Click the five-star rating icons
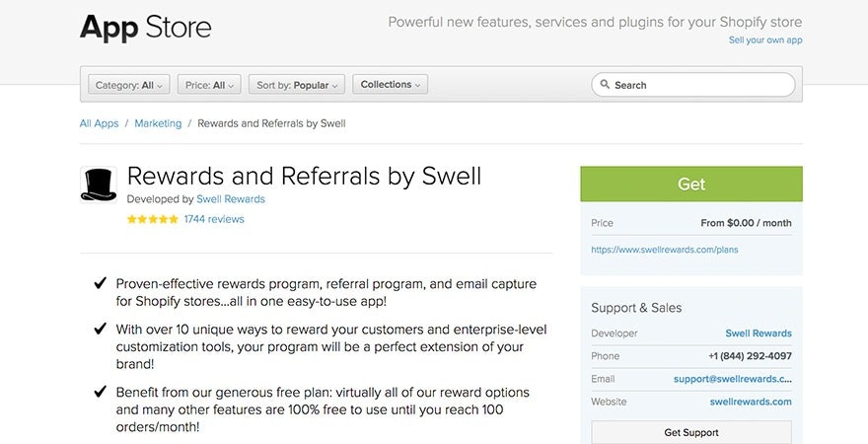This screenshot has width=868, height=444. click(152, 219)
